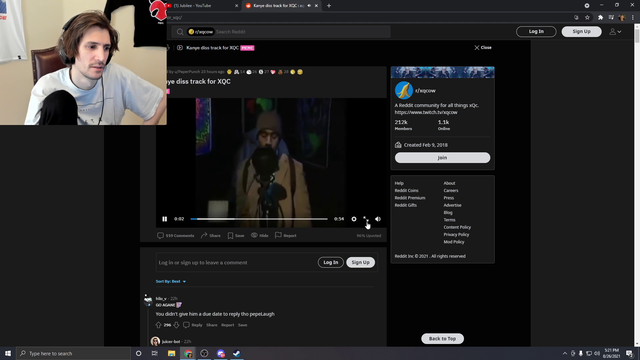The height and width of the screenshot is (360, 640).
Task: Bookmark this page with star icon
Action: [x=587, y=18]
